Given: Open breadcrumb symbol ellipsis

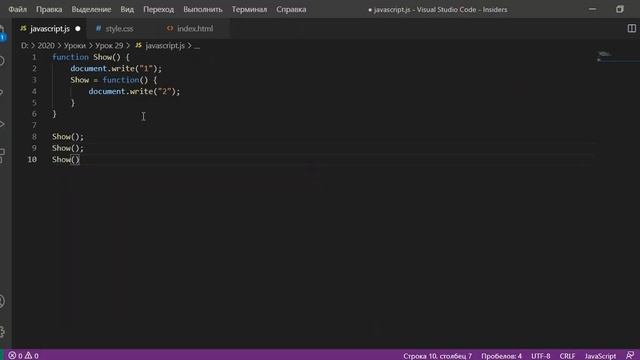Looking at the screenshot, I should tap(197, 46).
